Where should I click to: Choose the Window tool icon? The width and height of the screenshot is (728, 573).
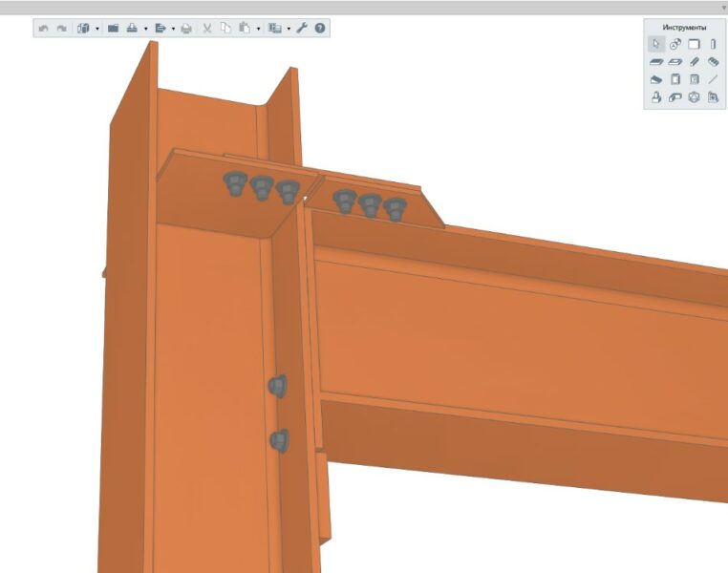tap(695, 79)
